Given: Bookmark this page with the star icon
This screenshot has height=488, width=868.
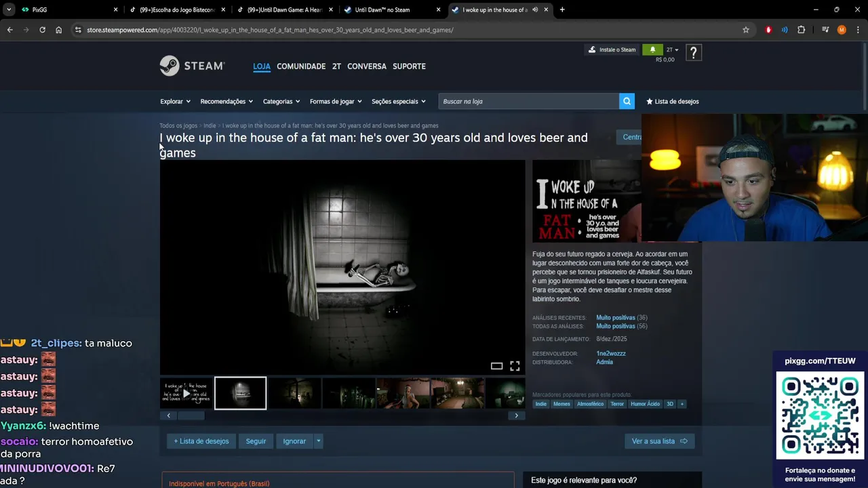Looking at the screenshot, I should point(746,30).
